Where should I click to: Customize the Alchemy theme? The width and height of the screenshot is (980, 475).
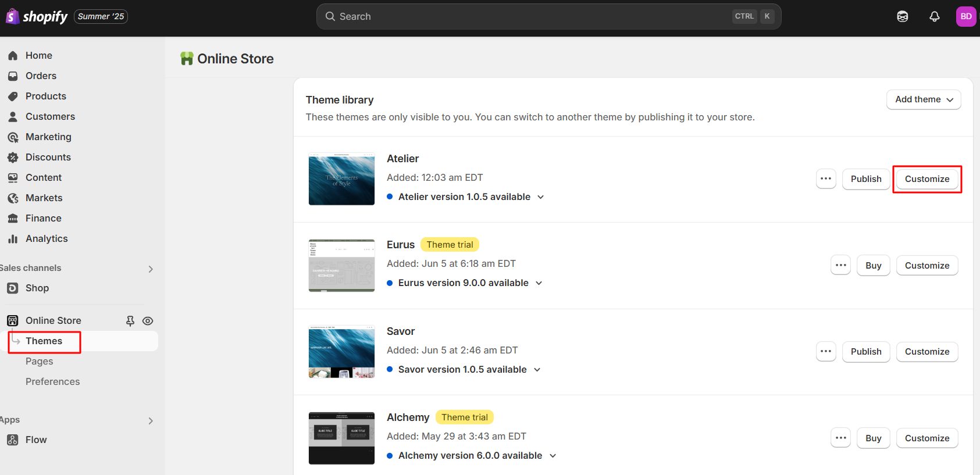(x=927, y=438)
